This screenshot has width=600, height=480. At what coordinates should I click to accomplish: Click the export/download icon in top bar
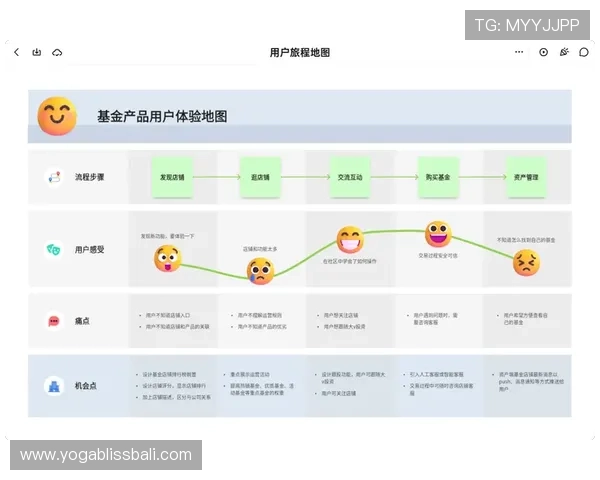(37, 52)
